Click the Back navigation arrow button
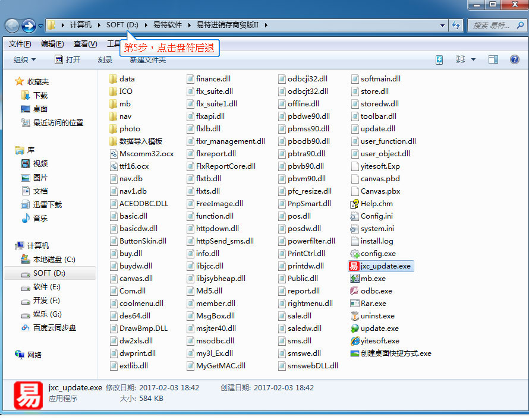Image resolution: width=529 pixels, height=420 pixels. (12, 26)
